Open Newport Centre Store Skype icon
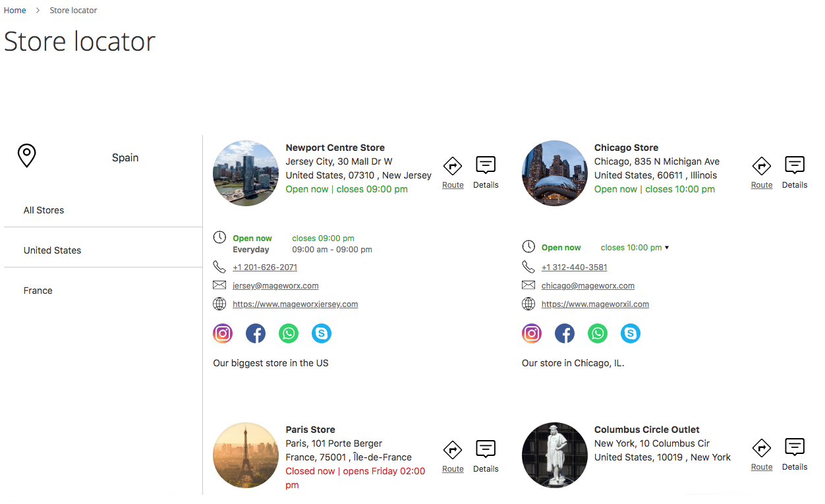825x504 pixels. pyautogui.click(x=322, y=333)
